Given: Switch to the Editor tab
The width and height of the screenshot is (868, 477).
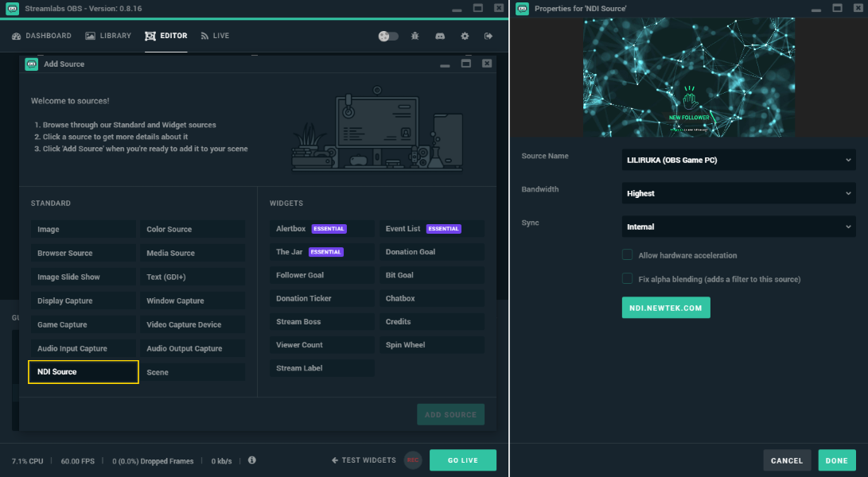Looking at the screenshot, I should [166, 36].
